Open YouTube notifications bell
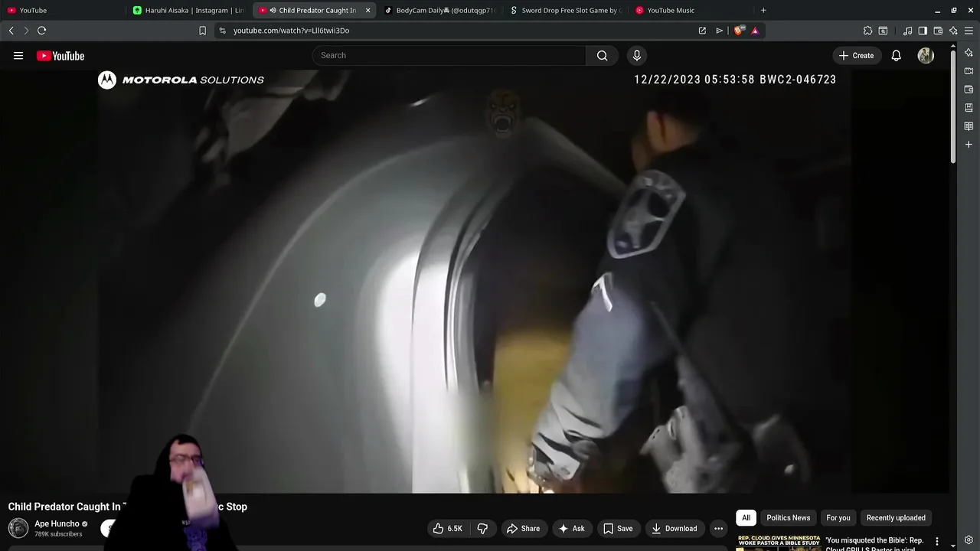The height and width of the screenshot is (551, 980). point(896,56)
